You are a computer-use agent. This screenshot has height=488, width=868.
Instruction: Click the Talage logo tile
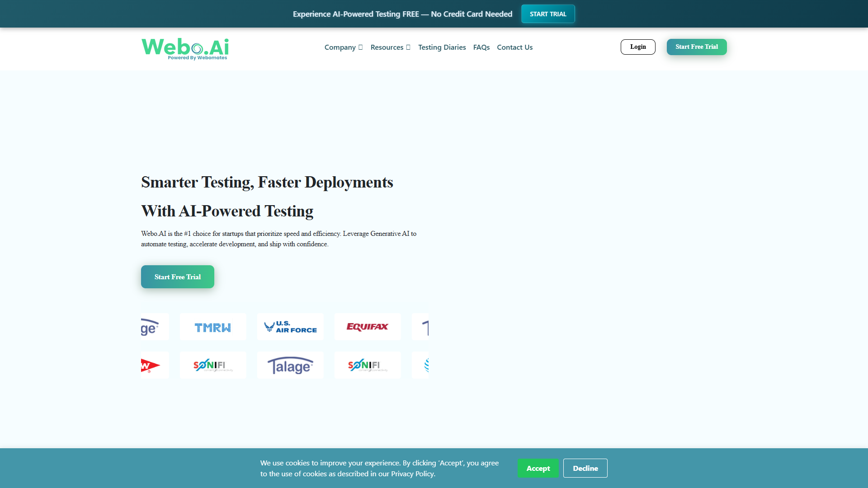[290, 365]
